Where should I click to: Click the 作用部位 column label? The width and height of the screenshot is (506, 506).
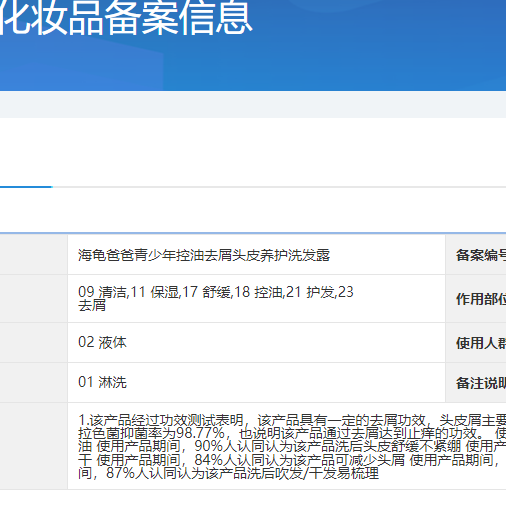click(481, 299)
